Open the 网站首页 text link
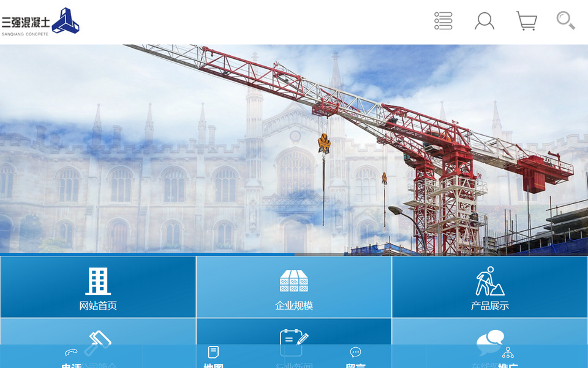This screenshot has height=368, width=588. tap(98, 305)
